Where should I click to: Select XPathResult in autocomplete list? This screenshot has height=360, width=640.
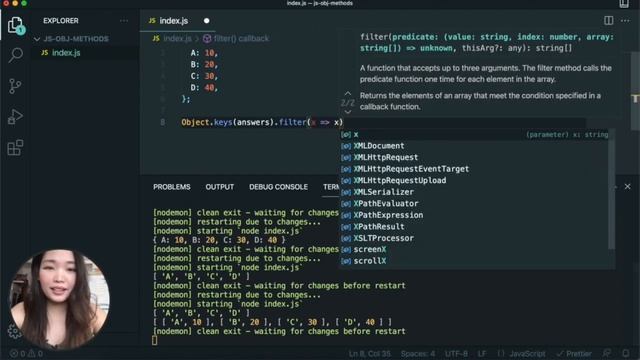point(474,226)
